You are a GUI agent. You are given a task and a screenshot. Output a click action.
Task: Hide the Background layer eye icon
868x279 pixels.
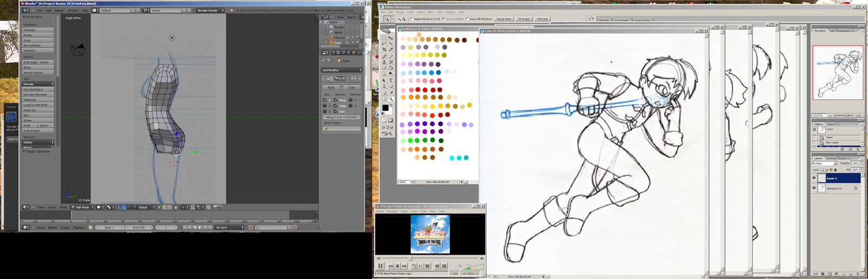814,188
